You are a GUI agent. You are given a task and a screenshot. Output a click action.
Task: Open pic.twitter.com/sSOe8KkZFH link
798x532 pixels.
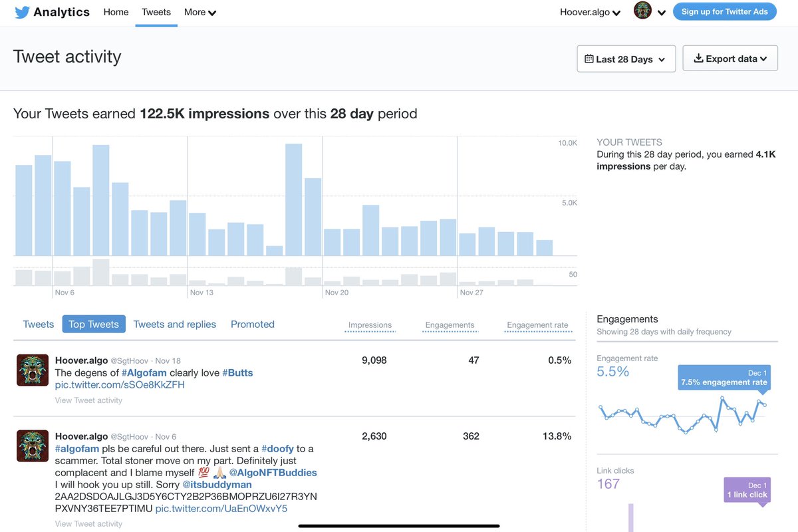pyautogui.click(x=120, y=384)
